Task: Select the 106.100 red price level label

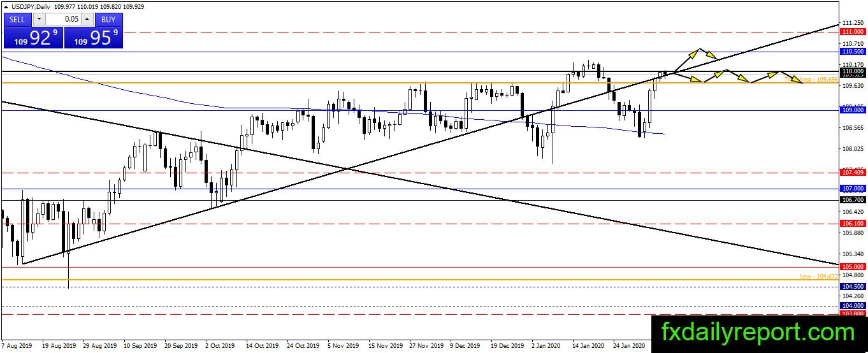Action: click(853, 224)
